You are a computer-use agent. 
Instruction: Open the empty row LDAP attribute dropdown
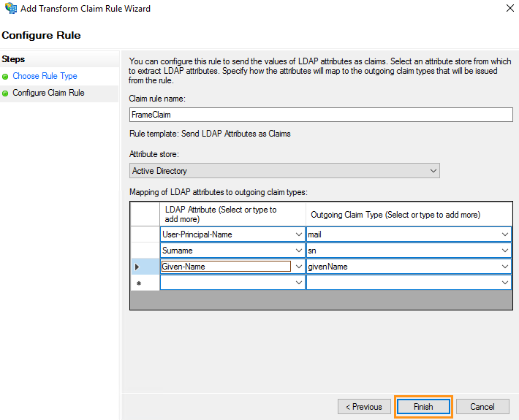tap(298, 282)
